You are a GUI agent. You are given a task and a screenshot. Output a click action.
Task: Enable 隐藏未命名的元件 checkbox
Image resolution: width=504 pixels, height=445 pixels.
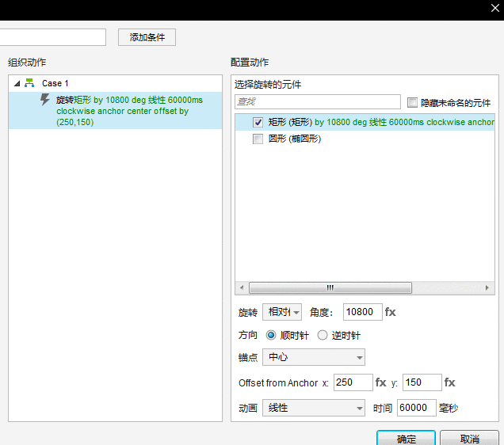(412, 102)
